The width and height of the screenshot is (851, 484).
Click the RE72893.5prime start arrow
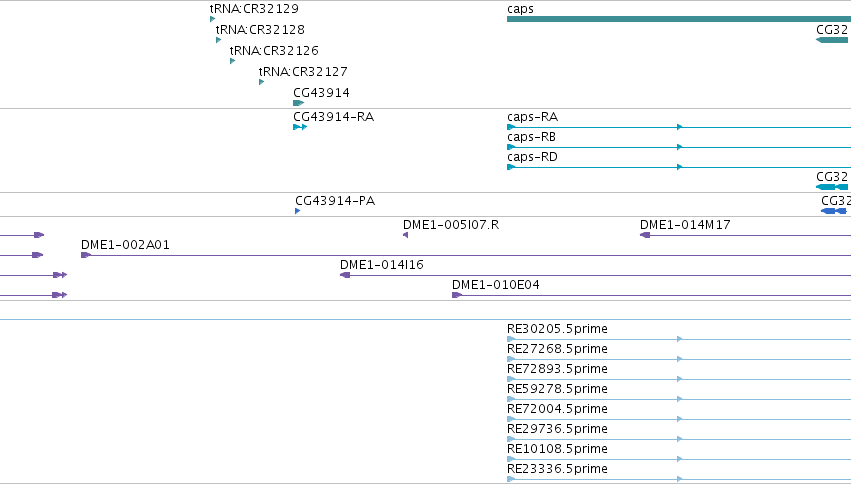[x=511, y=379]
